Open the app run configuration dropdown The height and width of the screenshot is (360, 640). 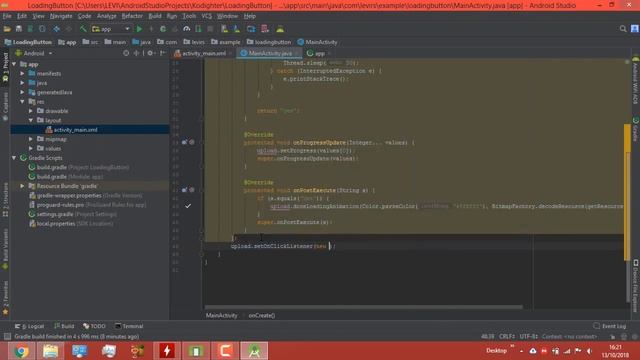(111, 29)
